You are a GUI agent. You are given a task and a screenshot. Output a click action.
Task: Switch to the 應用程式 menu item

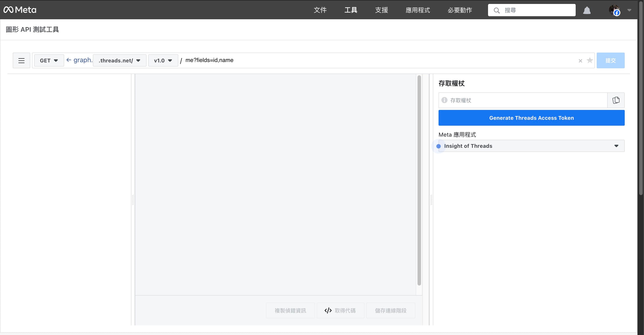[x=418, y=10]
